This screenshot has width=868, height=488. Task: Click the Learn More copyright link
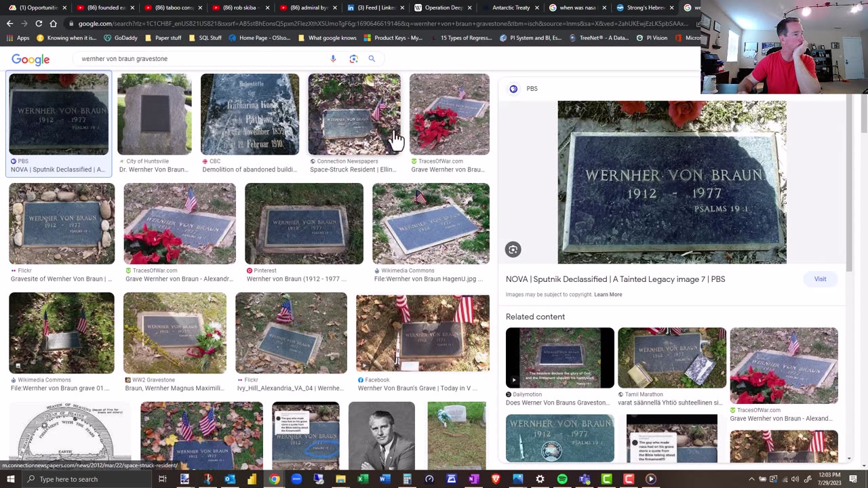pos(608,295)
